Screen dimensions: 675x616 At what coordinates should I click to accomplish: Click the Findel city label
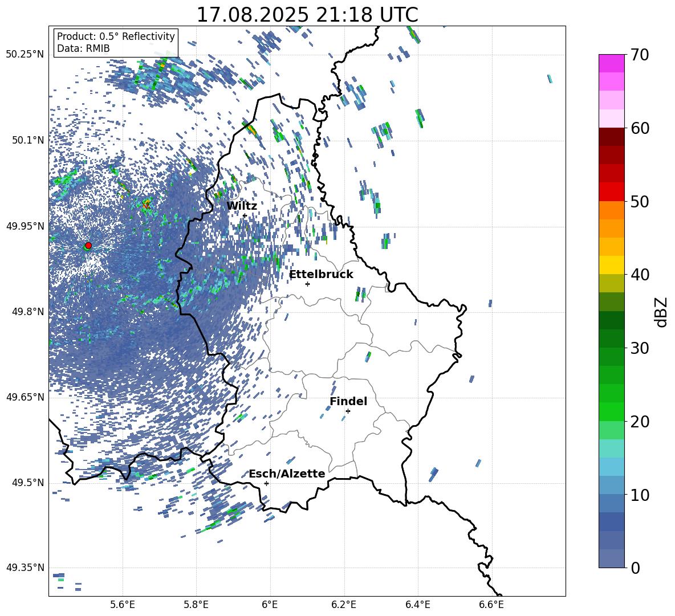click(348, 401)
